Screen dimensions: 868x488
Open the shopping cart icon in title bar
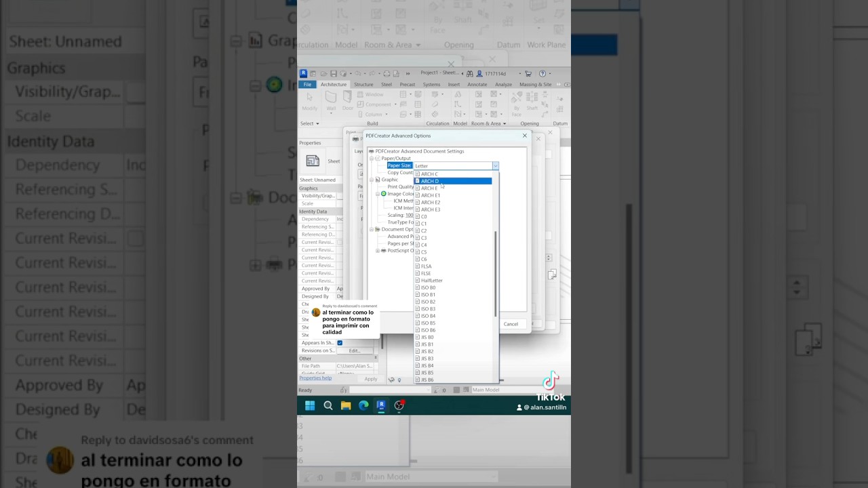coord(528,73)
